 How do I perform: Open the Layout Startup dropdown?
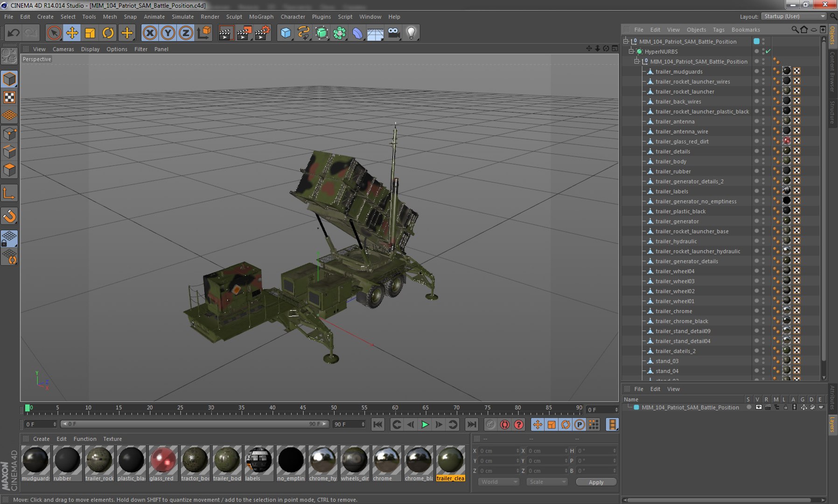(x=794, y=16)
